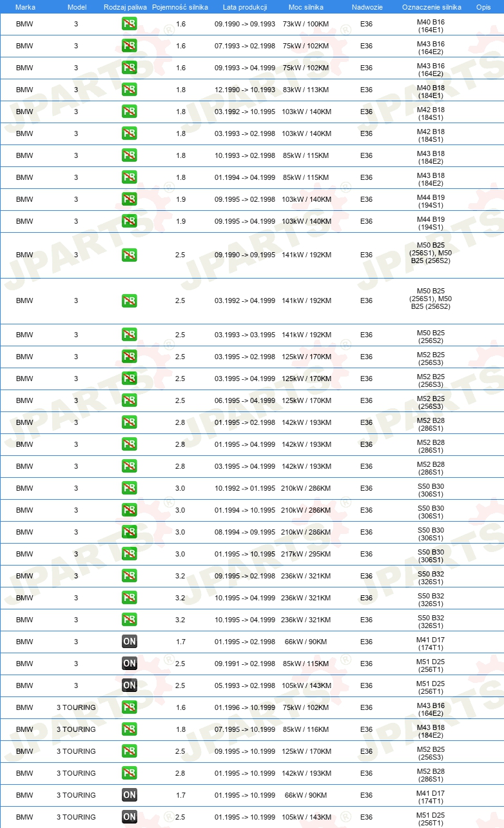This screenshot has width=504, height=828.
Task: Click petrol icon in 03.1993 -> 02.1998 row
Action: (129, 134)
